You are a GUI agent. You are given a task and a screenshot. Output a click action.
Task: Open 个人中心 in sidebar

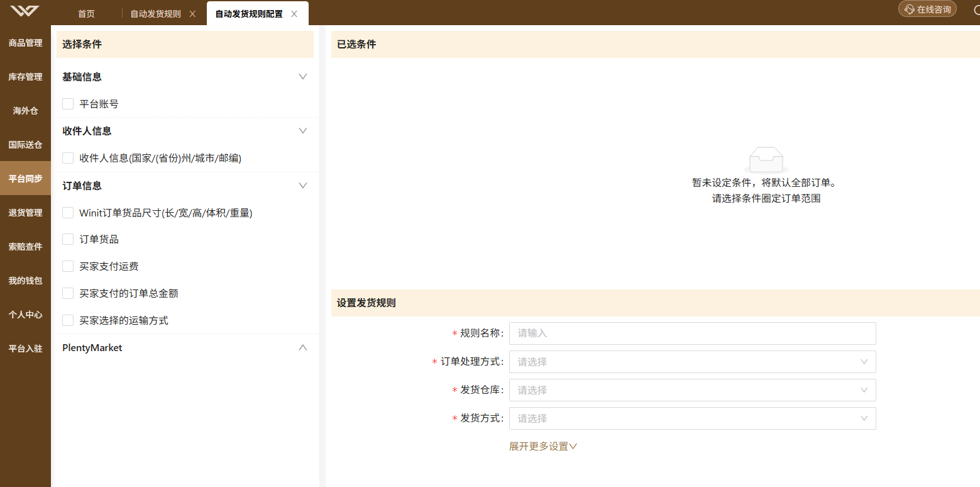[25, 315]
